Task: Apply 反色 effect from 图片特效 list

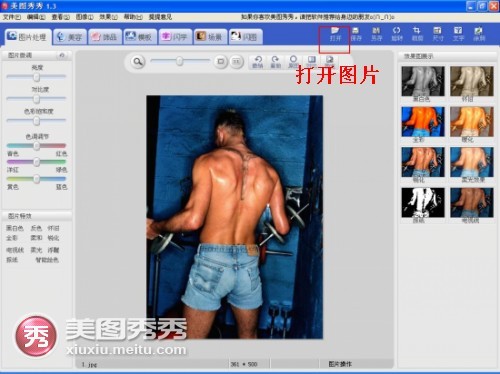Action: (36, 228)
